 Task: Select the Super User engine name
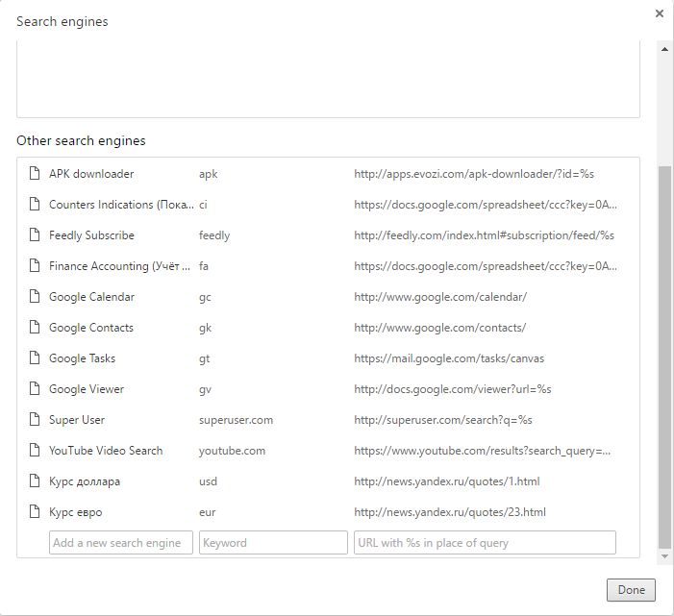pyautogui.click(x=77, y=420)
